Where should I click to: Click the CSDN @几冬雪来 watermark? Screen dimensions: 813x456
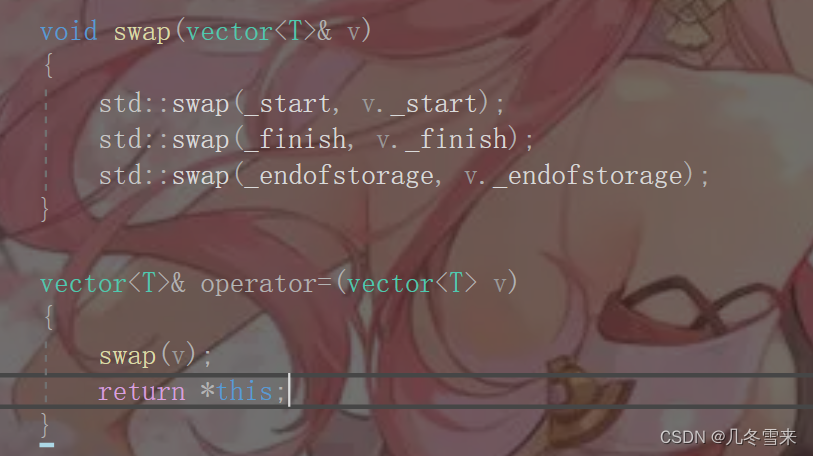coord(728,437)
